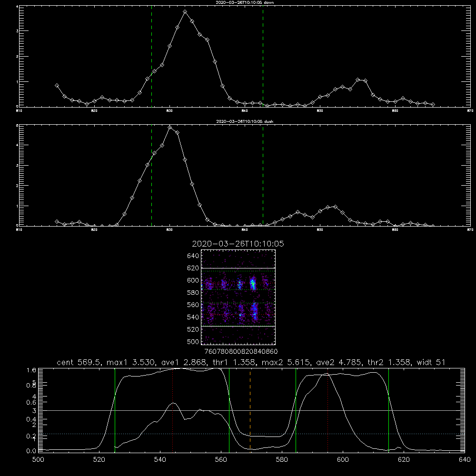Click the 580 label on the profile plot x-axis

282,460
